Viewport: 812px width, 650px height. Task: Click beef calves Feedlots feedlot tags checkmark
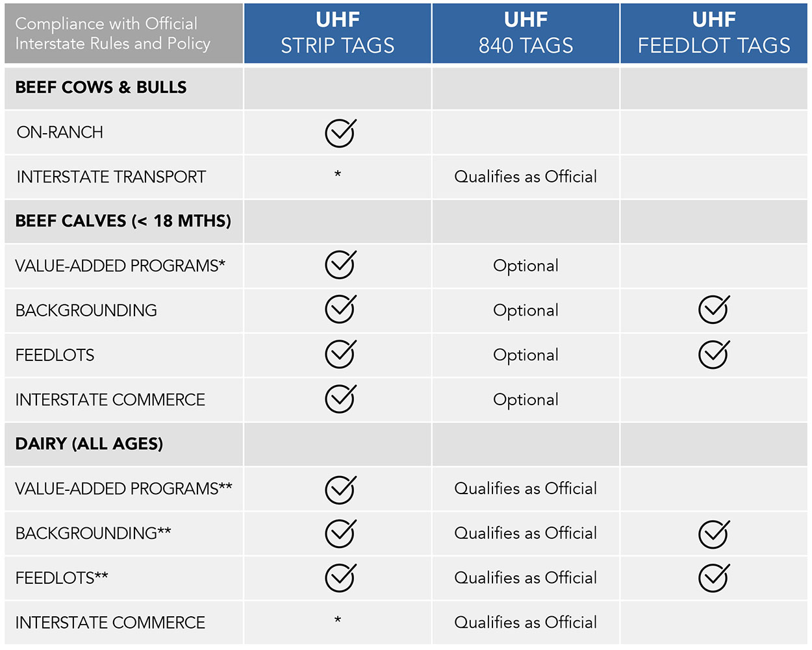pos(713,355)
